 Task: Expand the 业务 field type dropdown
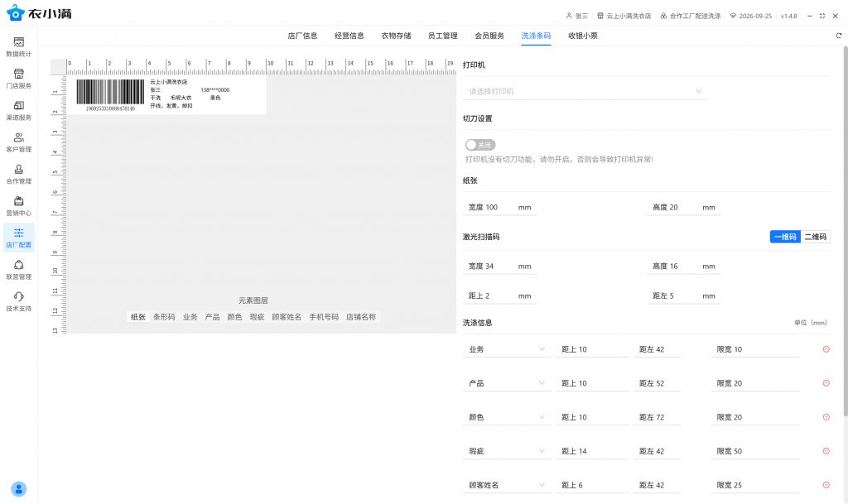506,349
